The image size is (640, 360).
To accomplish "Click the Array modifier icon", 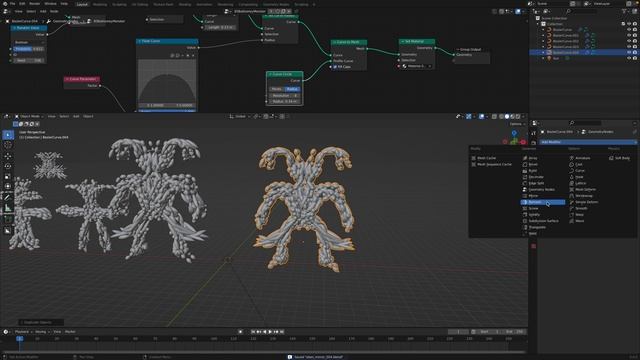I will 525,158.
